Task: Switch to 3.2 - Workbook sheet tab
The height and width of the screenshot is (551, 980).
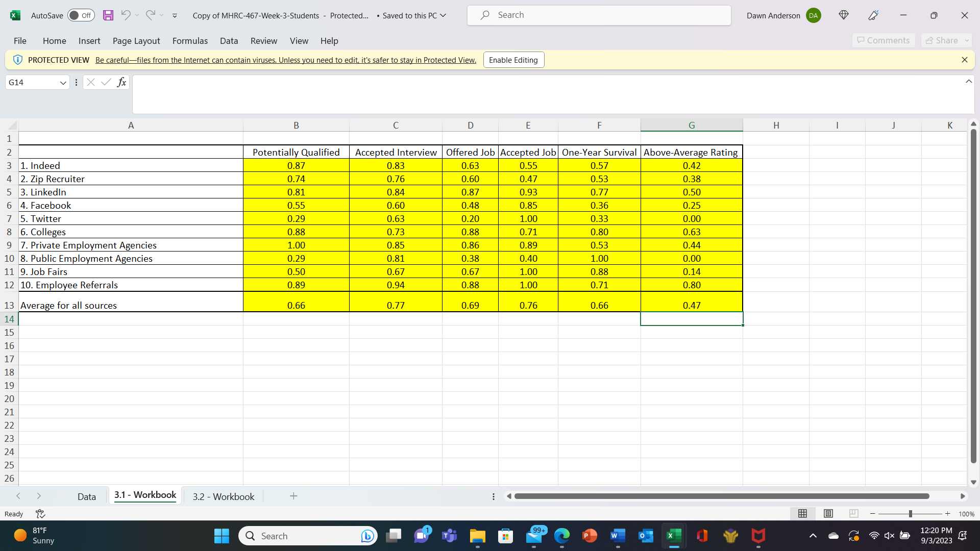Action: 224,496
